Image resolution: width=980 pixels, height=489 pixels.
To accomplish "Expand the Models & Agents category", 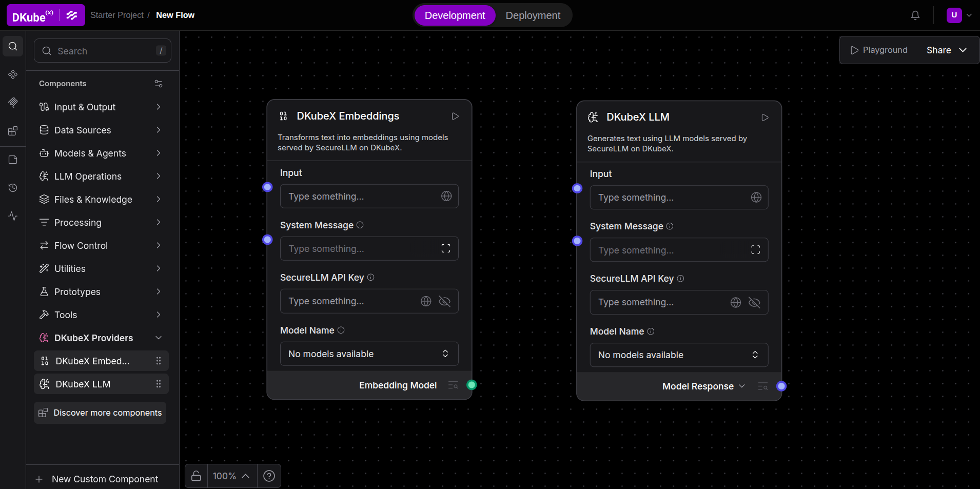I will pos(101,153).
